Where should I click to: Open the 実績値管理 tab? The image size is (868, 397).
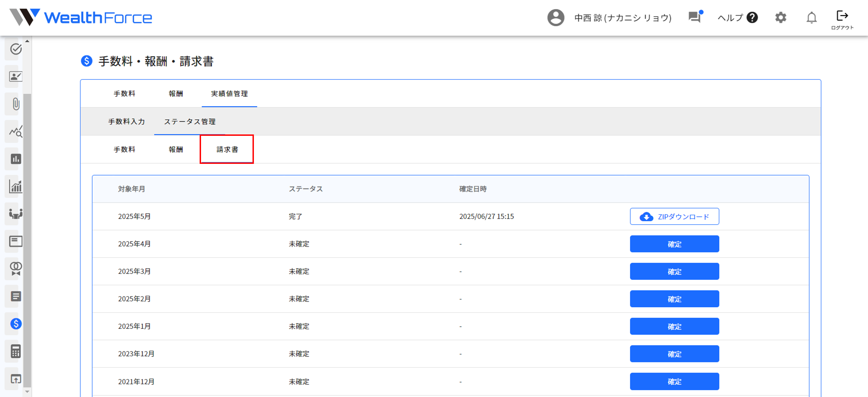click(x=229, y=94)
